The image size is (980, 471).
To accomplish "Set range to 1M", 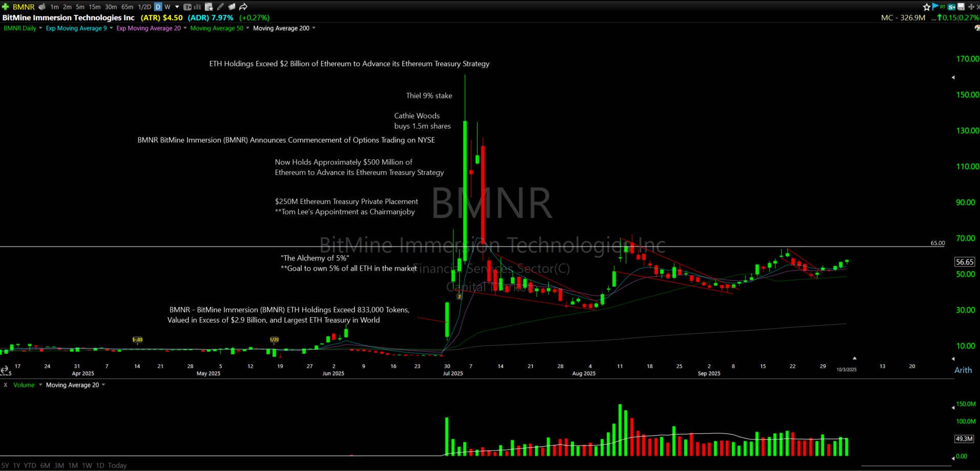I will [x=73, y=465].
